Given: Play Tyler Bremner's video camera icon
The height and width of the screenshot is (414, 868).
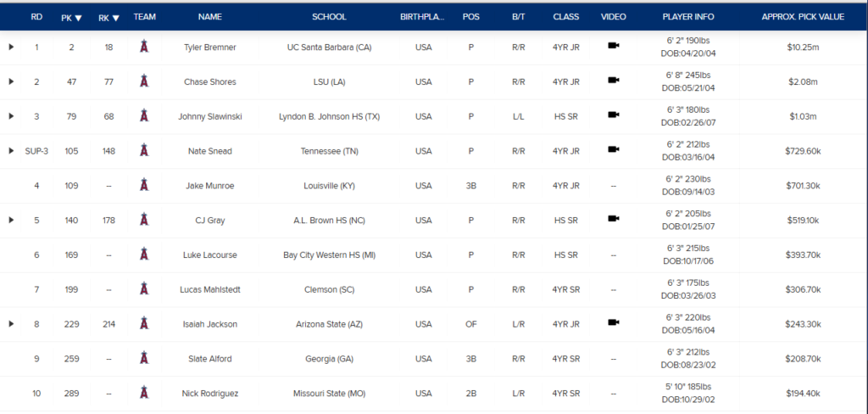Looking at the screenshot, I should [614, 46].
